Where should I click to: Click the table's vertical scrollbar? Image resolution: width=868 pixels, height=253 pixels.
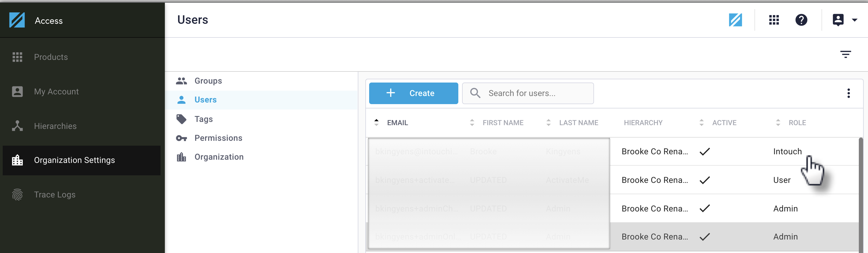[861, 194]
